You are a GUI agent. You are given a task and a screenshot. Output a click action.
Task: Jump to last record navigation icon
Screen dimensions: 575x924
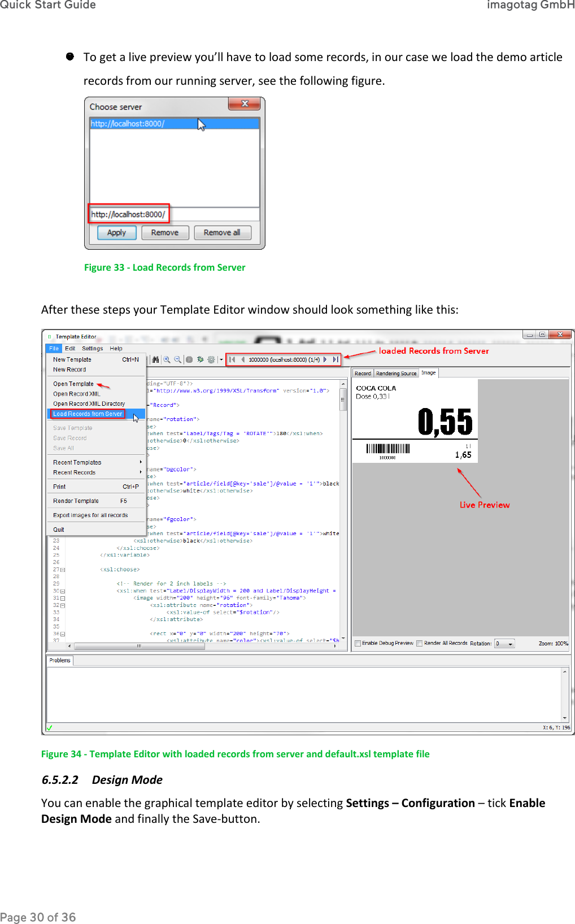click(x=335, y=359)
